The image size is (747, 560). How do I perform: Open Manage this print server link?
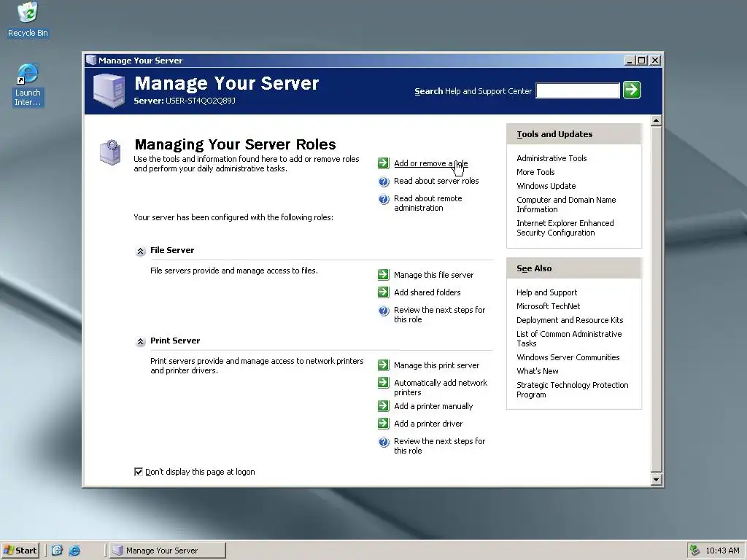(436, 365)
